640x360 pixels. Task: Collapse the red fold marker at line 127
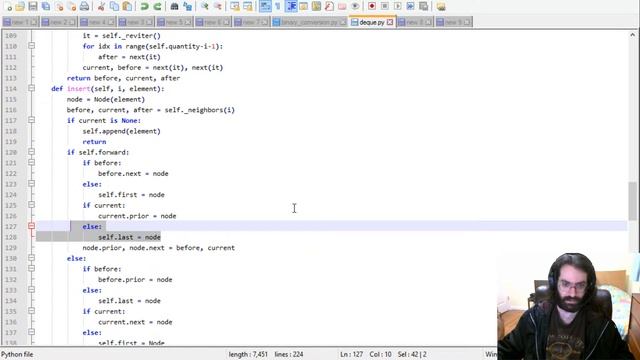click(31, 227)
